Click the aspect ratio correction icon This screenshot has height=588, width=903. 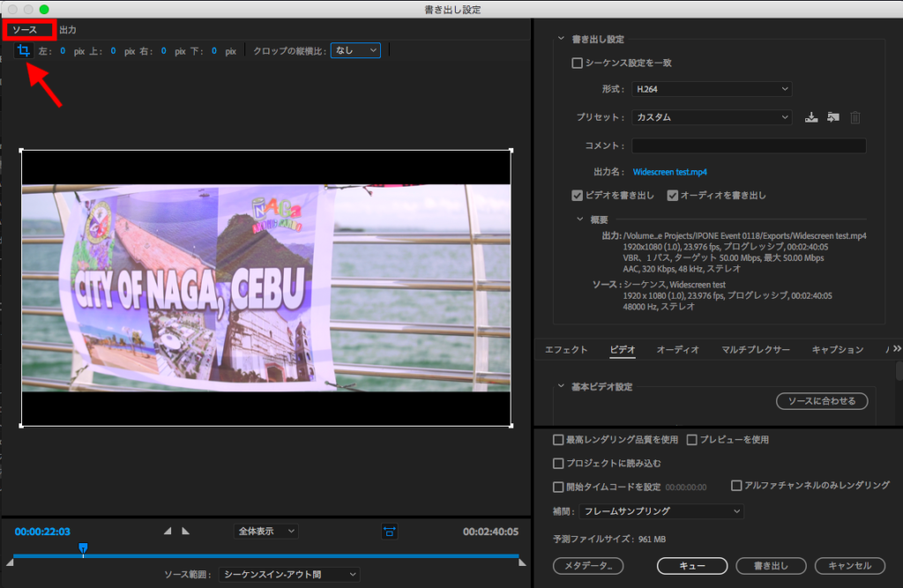tap(389, 531)
